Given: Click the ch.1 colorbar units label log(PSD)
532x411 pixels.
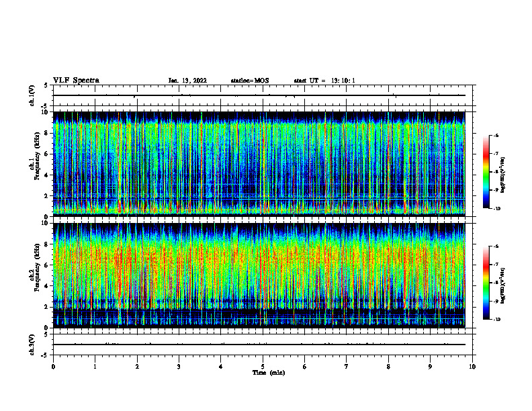Looking at the screenshot, I should pyautogui.click(x=503, y=175).
